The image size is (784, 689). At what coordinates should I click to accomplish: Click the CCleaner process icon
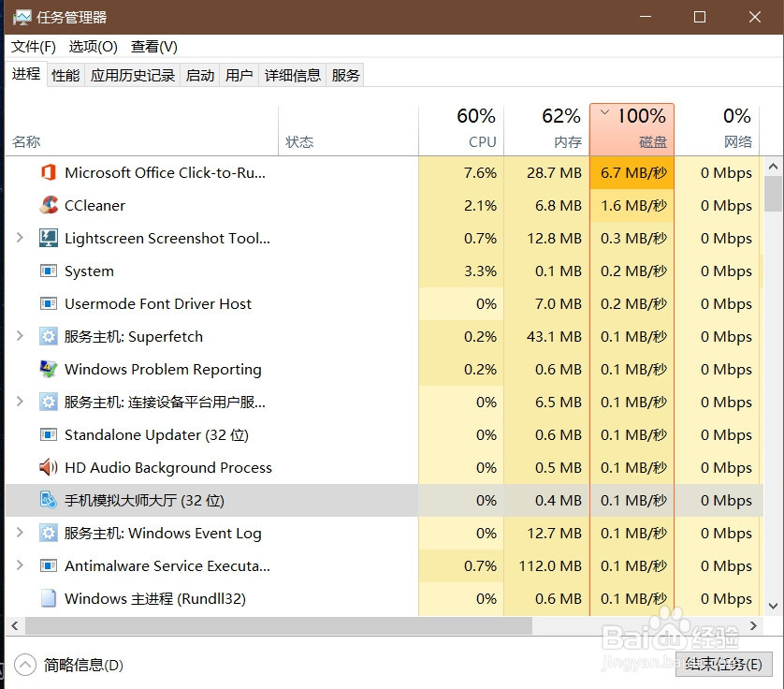click(x=49, y=205)
